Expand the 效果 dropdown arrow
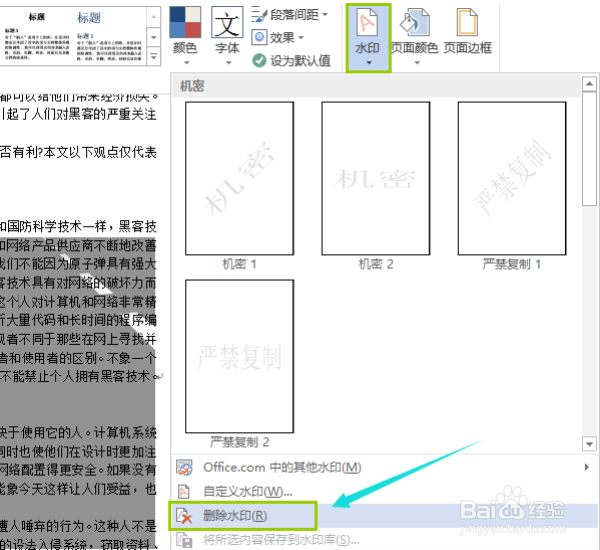 click(301, 38)
